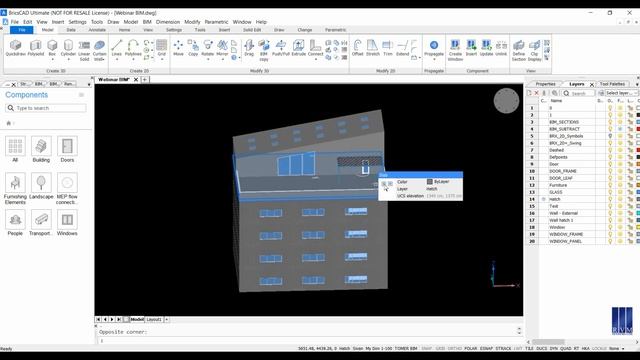
Task: Click the BIM copy tool
Action: (264, 50)
